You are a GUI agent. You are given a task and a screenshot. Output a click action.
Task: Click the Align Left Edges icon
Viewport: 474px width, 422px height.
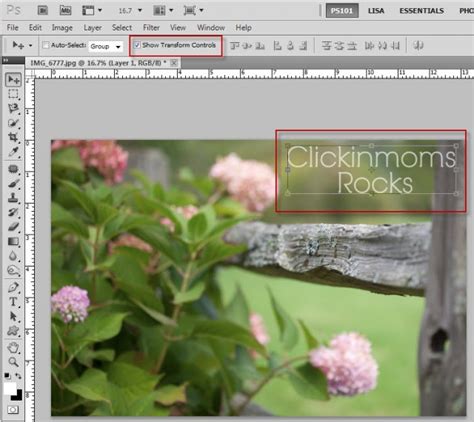click(277, 45)
